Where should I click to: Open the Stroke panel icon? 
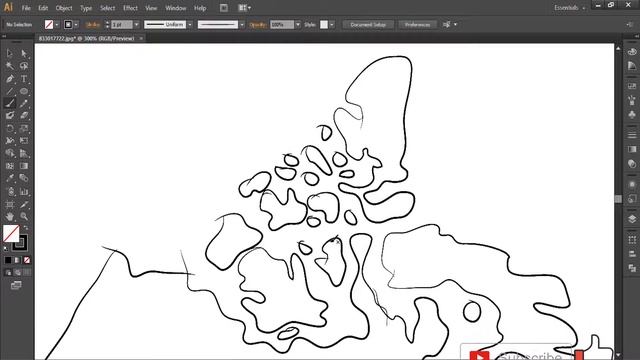[632, 134]
